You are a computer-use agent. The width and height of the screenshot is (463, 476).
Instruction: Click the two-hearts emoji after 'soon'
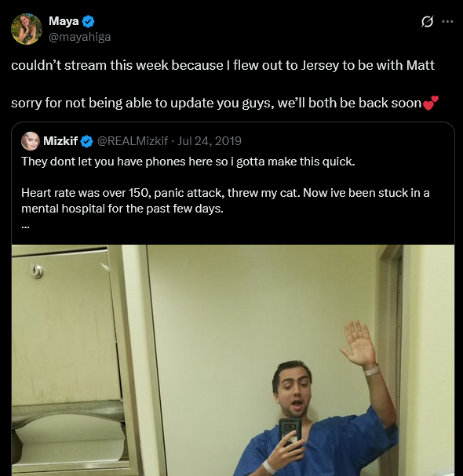click(x=431, y=103)
